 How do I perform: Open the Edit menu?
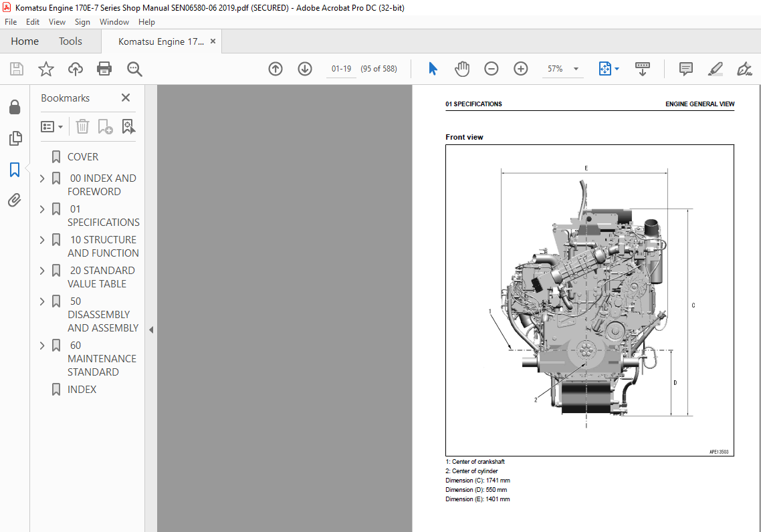33,22
